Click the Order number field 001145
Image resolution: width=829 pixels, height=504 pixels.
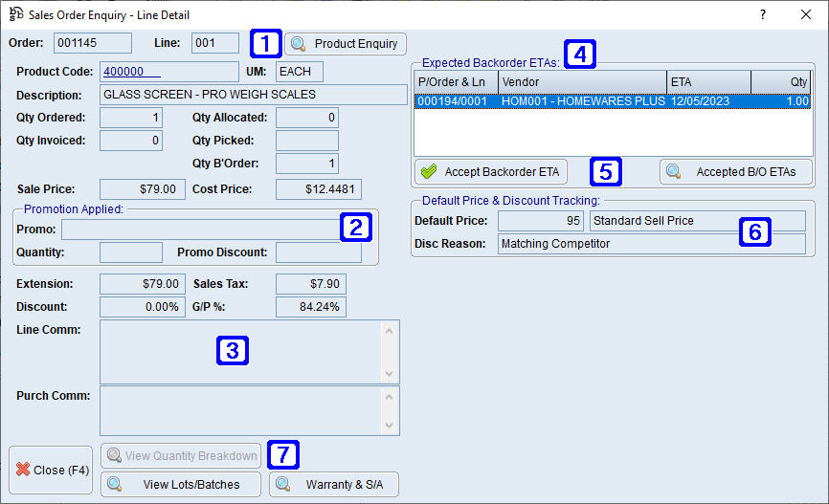[93, 43]
